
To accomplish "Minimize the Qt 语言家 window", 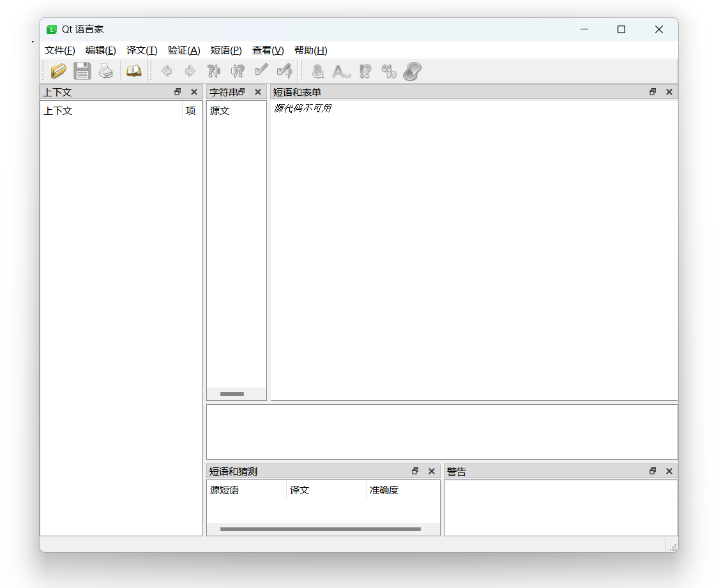I will click(584, 29).
